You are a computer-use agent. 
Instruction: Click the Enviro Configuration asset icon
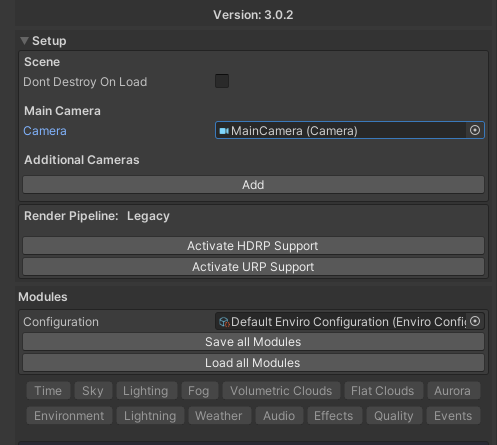tap(224, 322)
